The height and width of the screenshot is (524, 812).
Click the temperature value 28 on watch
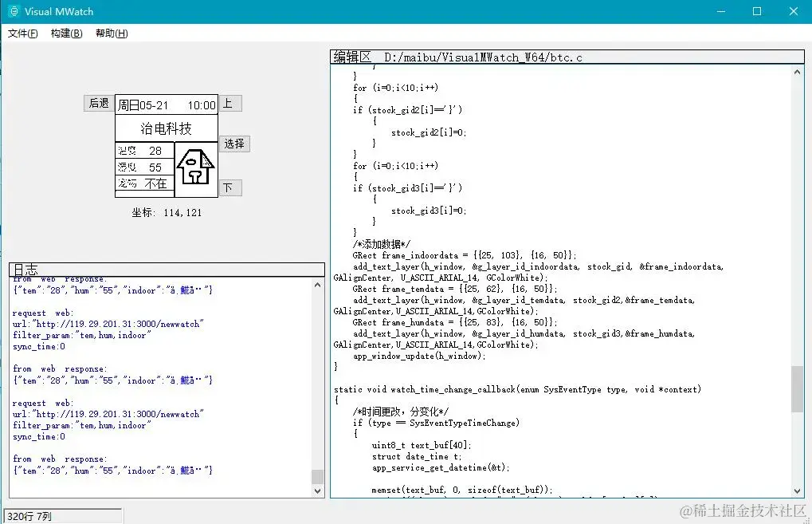pyautogui.click(x=155, y=151)
